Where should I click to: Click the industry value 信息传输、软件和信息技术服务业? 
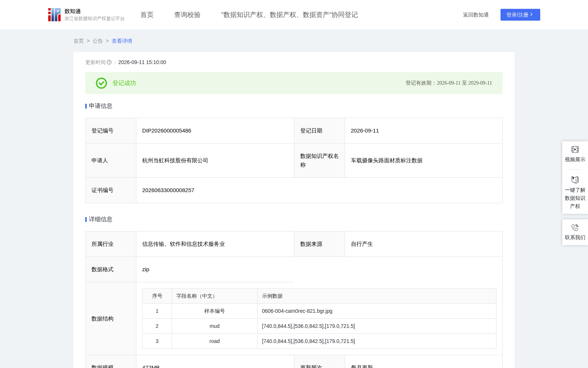(x=183, y=244)
